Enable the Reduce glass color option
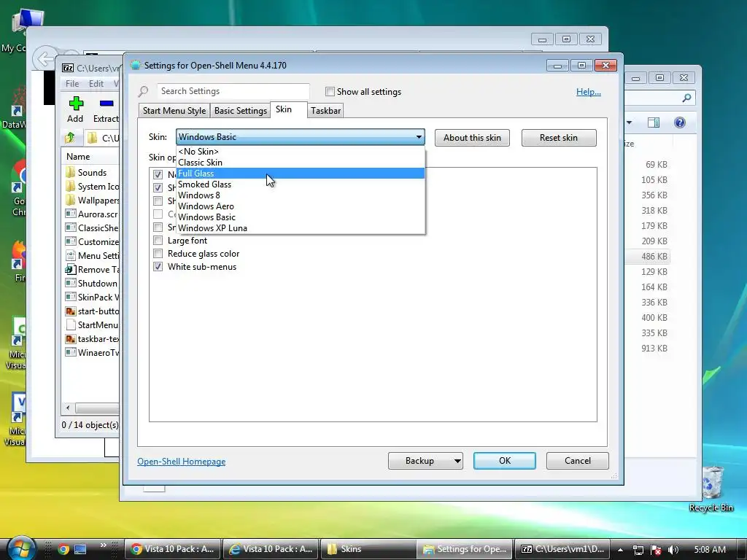Image resolution: width=747 pixels, height=560 pixels. (158, 253)
